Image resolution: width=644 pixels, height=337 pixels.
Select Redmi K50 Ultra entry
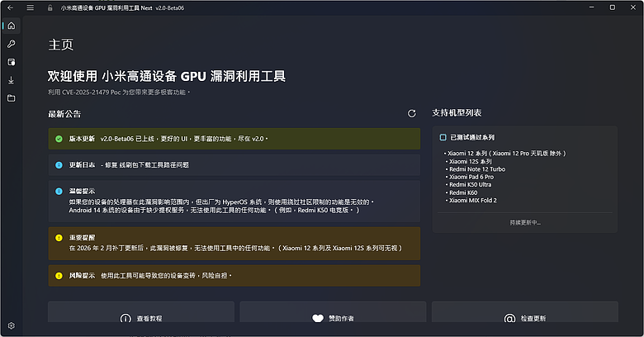click(471, 185)
